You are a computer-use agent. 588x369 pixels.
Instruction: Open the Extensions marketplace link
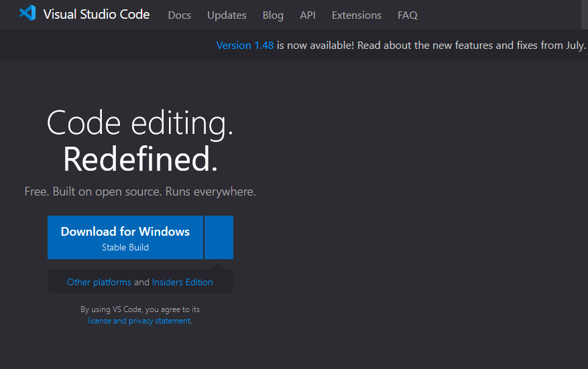[357, 15]
